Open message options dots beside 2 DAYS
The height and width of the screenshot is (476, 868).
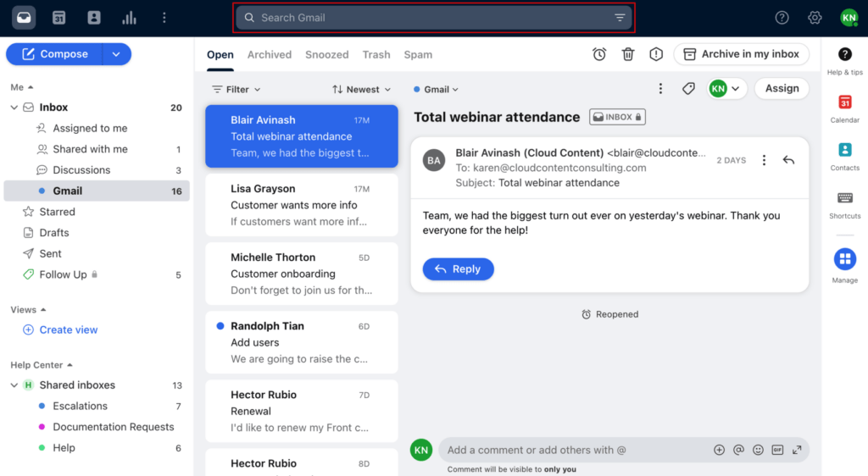coord(764,160)
